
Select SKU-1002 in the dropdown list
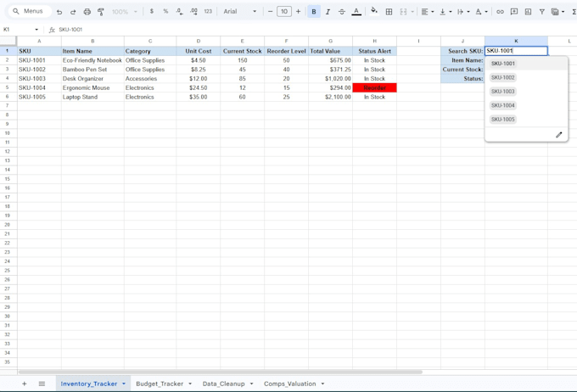503,77
